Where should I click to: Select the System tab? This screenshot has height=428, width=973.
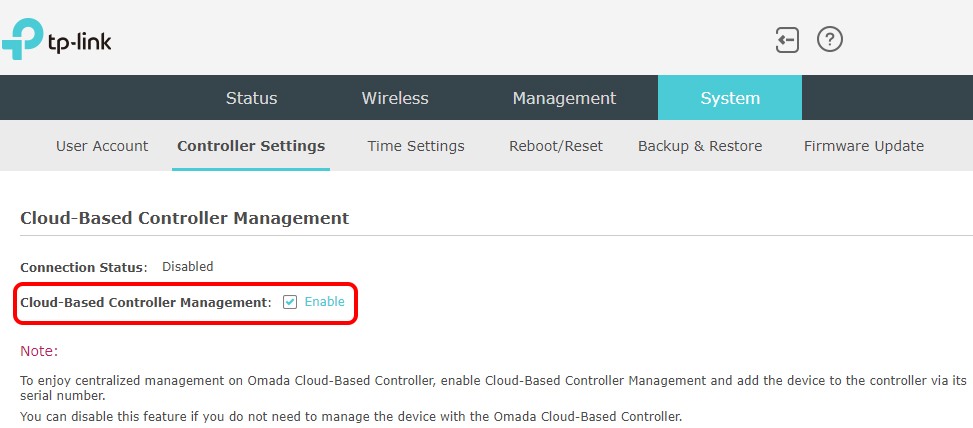pos(730,98)
